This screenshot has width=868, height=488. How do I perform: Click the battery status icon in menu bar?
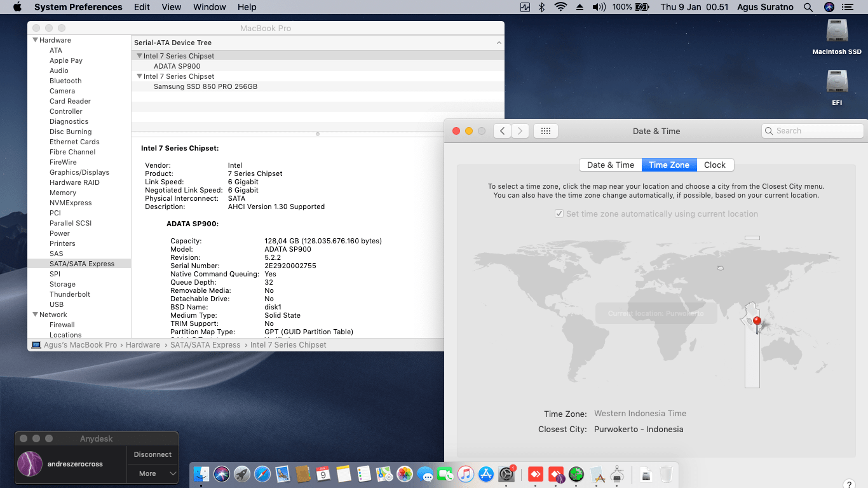coord(641,7)
